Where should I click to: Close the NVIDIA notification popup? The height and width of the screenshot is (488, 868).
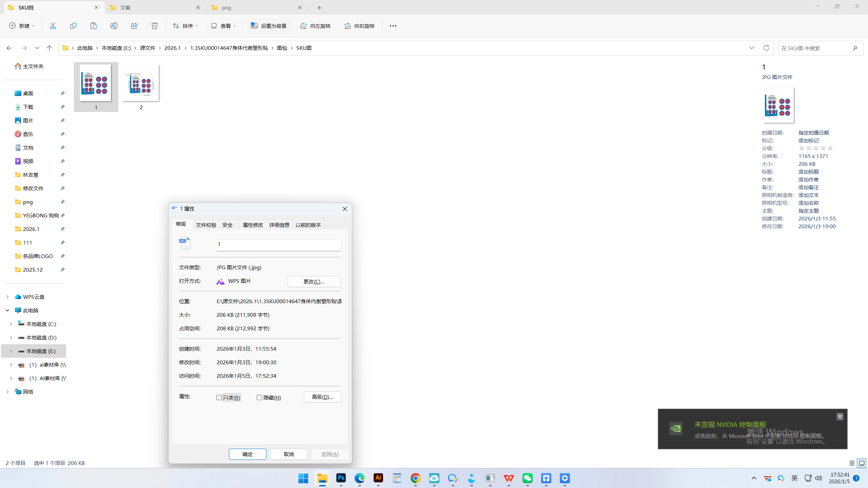pos(840,416)
